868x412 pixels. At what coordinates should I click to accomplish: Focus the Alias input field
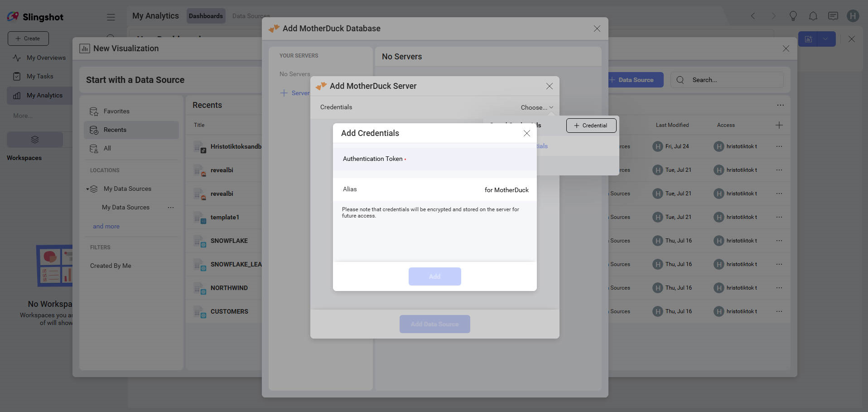tap(435, 189)
